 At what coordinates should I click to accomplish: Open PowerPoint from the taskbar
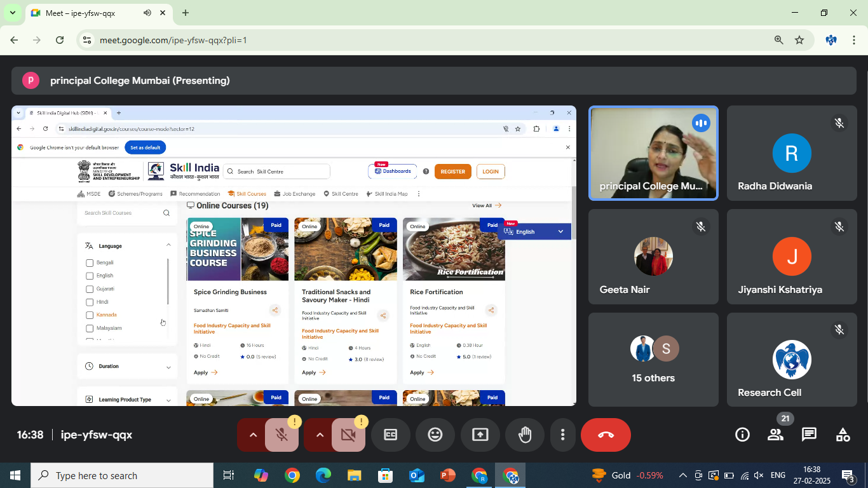448,475
